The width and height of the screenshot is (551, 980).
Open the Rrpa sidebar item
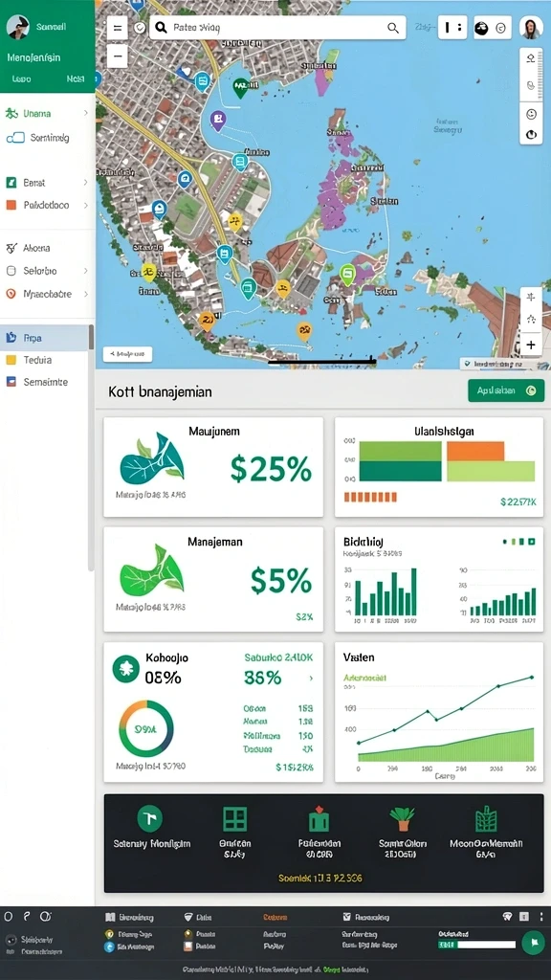pos(47,338)
